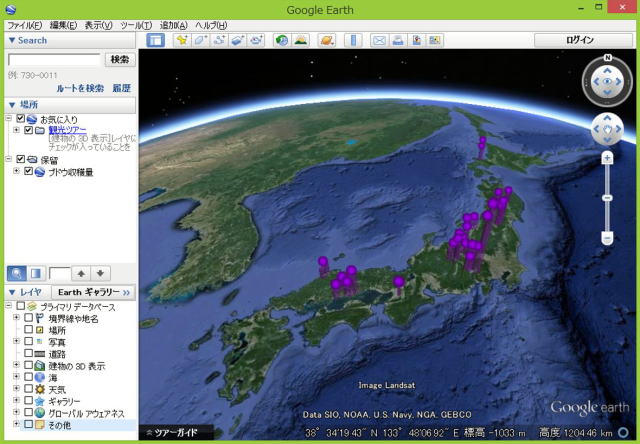640x444 pixels.
Task: Expand the 観光ツアー folder node
Action: tap(16, 130)
